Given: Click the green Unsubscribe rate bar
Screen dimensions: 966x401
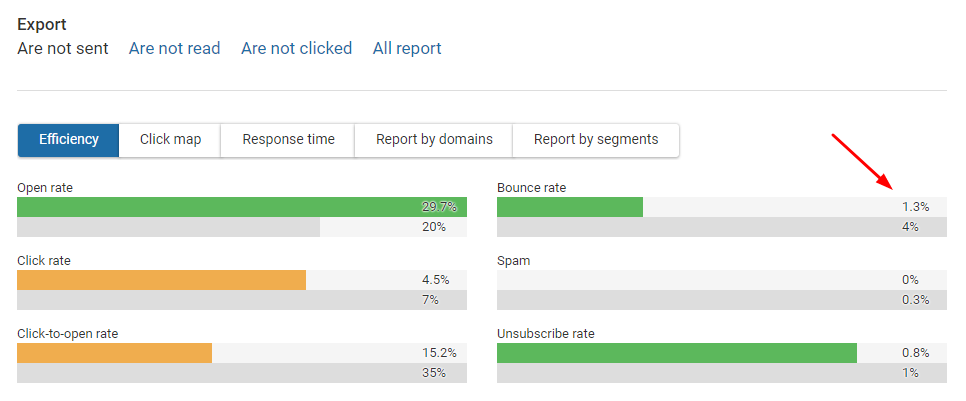Looking at the screenshot, I should tap(677, 353).
